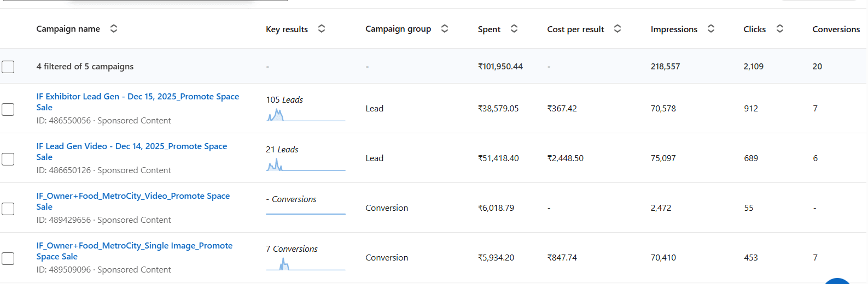Select the total spent ₹101,950.44
The image size is (868, 284).
[x=500, y=67]
